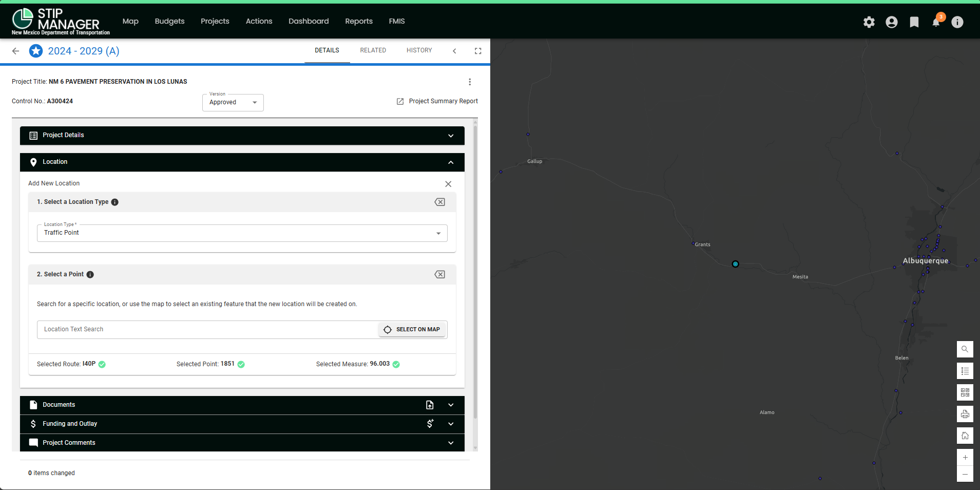Open the Actions menu
980x490 pixels.
tap(259, 21)
